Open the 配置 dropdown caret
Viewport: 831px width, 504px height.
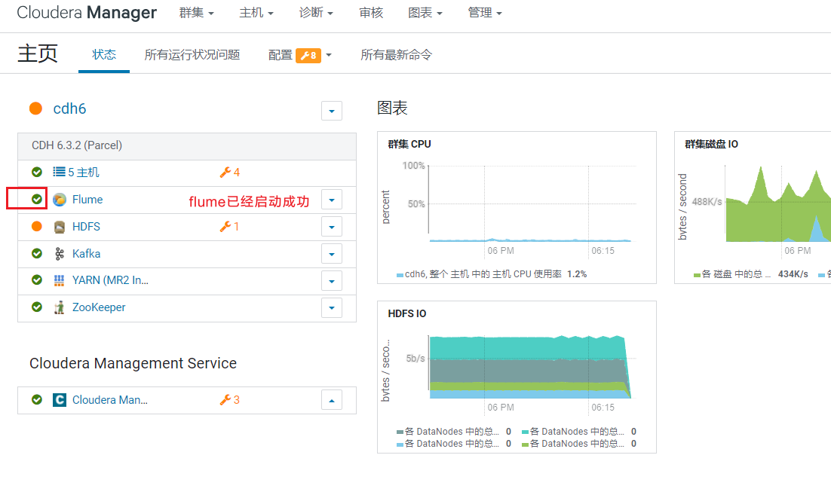tap(329, 55)
